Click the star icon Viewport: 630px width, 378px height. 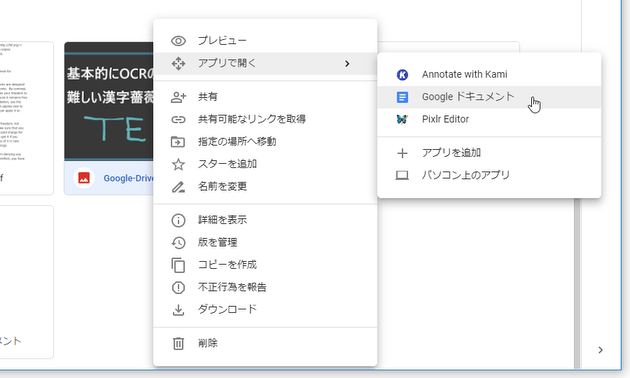(x=178, y=164)
